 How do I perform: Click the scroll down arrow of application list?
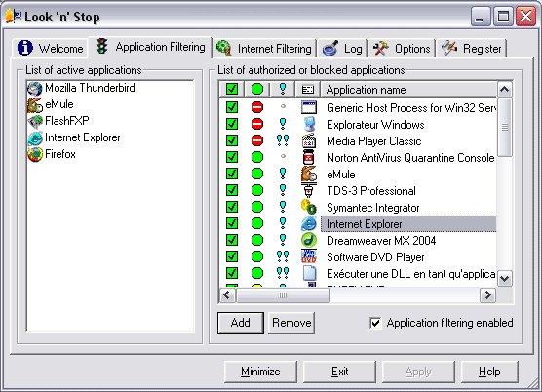pyautogui.click(x=505, y=279)
